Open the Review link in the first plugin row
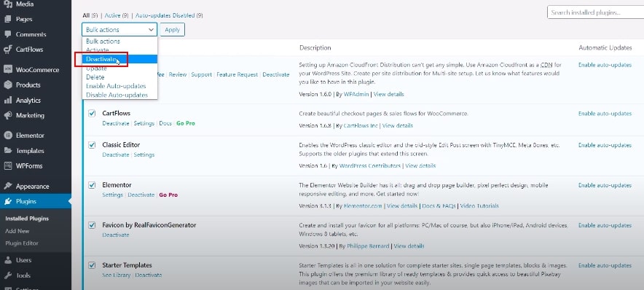Screen dimensions: 644x290 pyautogui.click(x=178, y=75)
